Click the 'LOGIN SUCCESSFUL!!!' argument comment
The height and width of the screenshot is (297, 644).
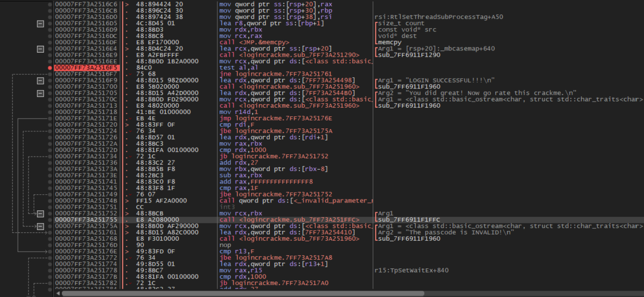pyautogui.click(x=435, y=81)
